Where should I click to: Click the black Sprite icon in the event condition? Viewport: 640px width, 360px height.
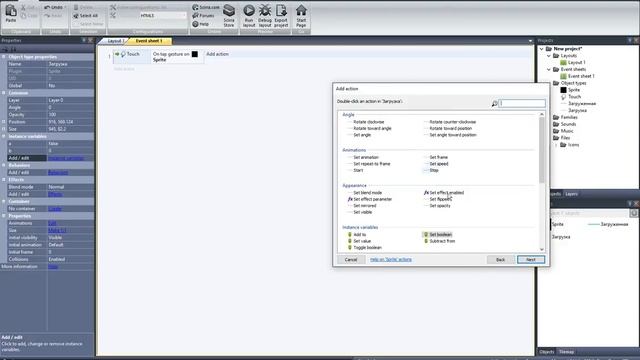point(195,54)
